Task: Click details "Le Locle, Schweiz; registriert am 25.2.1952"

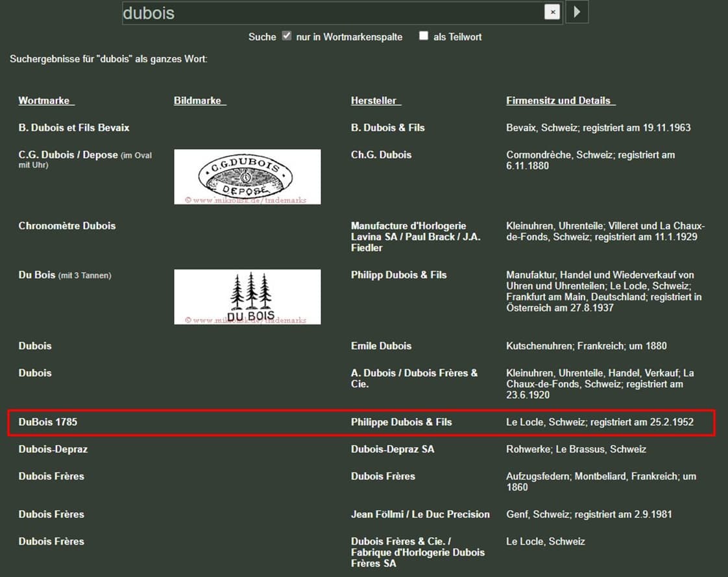Action: click(600, 423)
